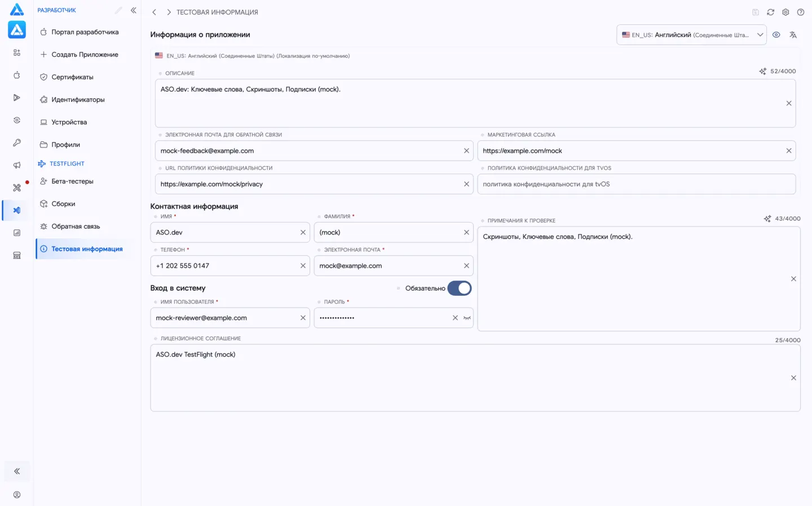Open Обратная связь in sidebar
This screenshot has height=506, width=812.
[76, 227]
